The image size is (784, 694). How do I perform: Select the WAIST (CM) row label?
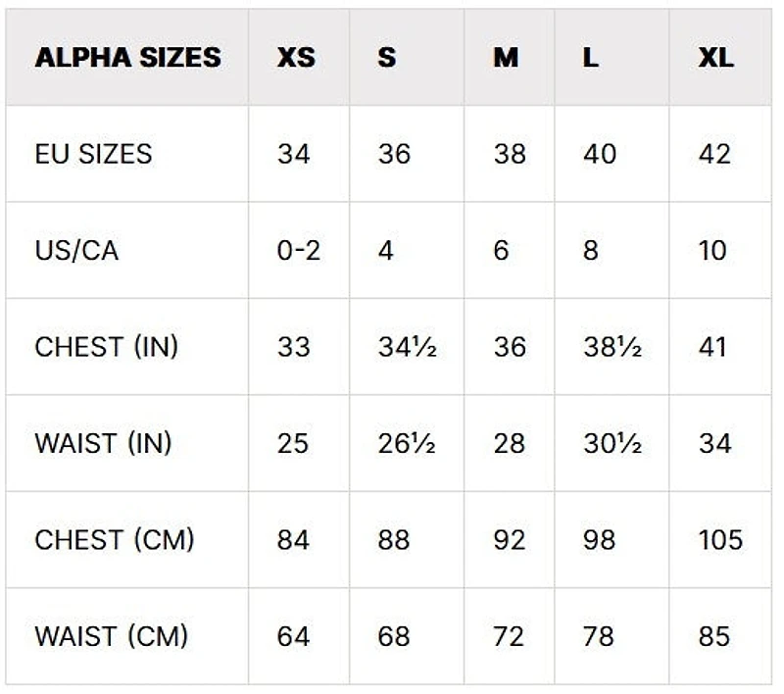[x=111, y=636]
